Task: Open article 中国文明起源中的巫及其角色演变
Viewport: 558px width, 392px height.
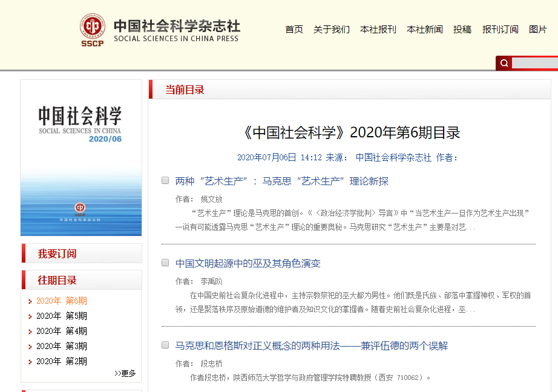Action: click(248, 264)
